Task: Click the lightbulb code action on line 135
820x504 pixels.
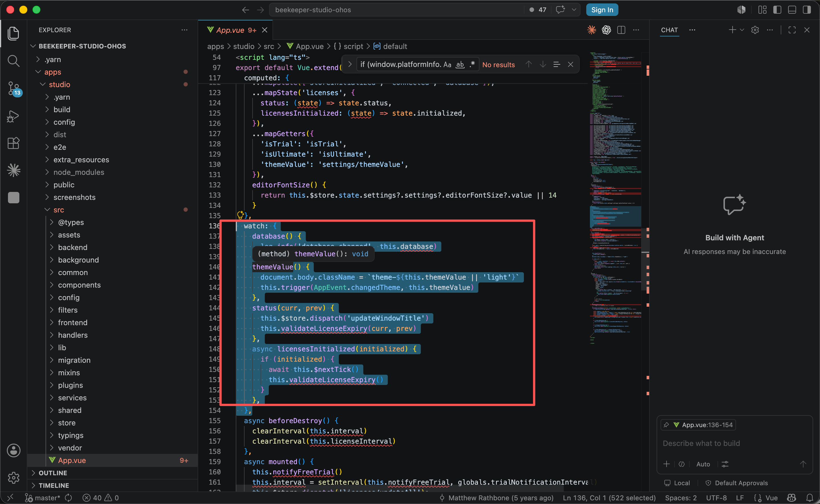Action: pyautogui.click(x=240, y=215)
